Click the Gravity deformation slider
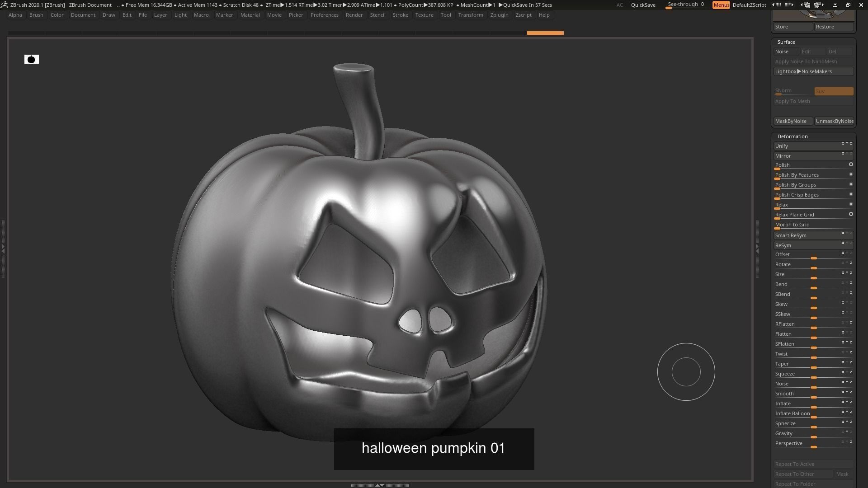Viewport: 868px width, 488px height. (x=813, y=434)
